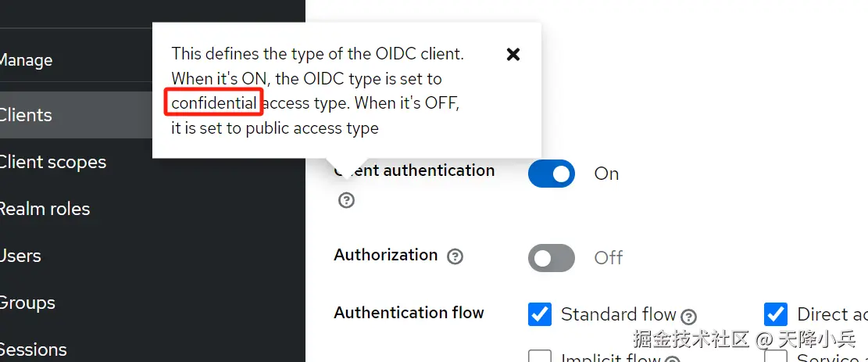The image size is (868, 362).
Task: Go to Client scopes in sidebar
Action: click(52, 162)
